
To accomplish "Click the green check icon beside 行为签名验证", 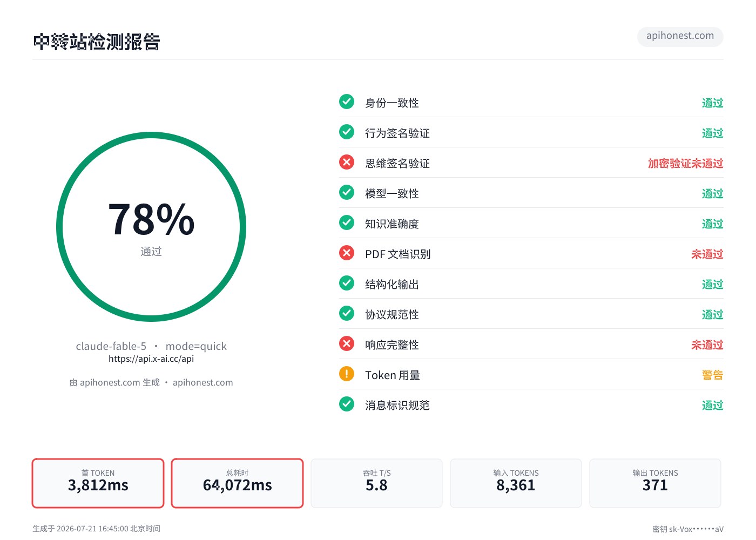I will pos(347,132).
